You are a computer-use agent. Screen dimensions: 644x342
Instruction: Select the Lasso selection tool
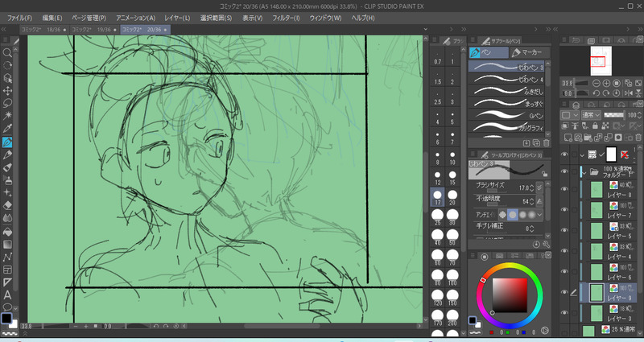(x=7, y=104)
